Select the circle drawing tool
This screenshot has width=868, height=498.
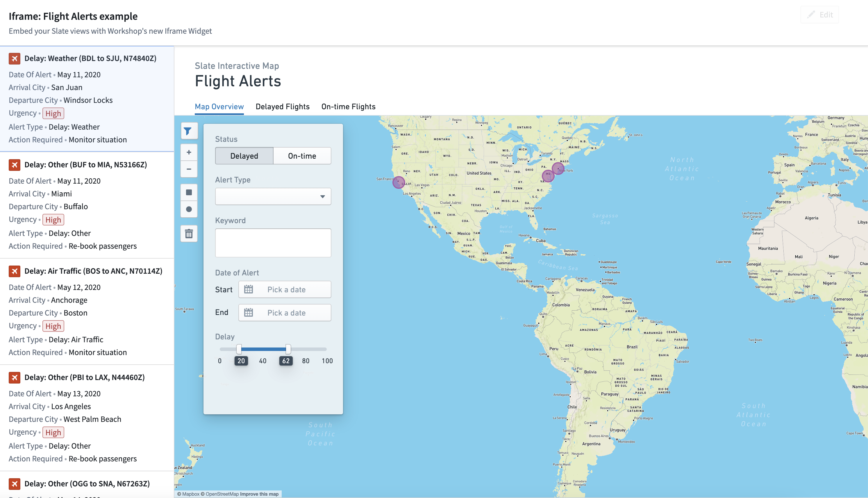pos(189,209)
